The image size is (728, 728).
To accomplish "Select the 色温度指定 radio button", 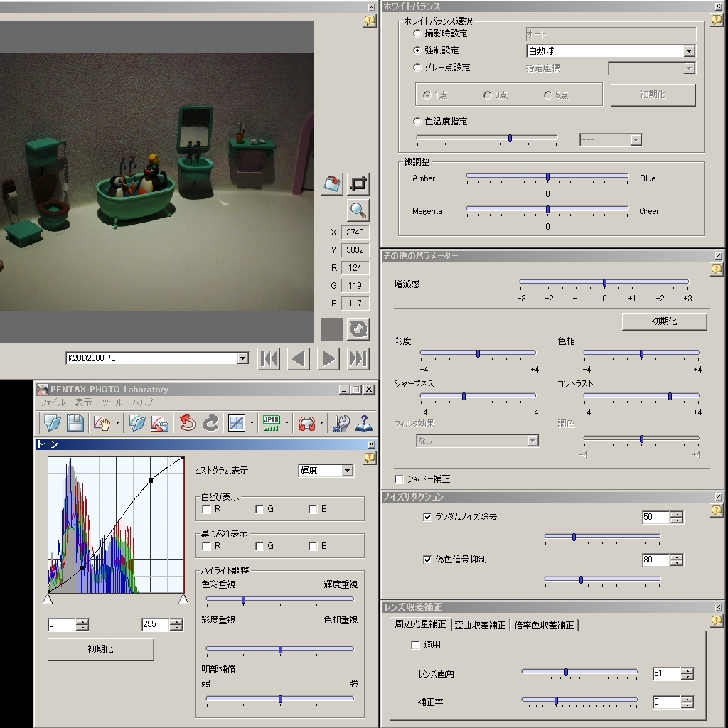I will coord(417,122).
